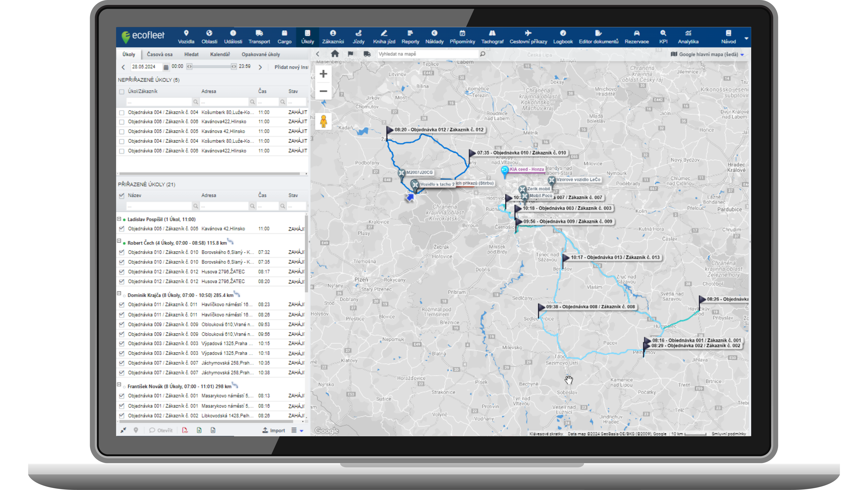This screenshot has height=490, width=868.
Task: Toggle the select-all checkbox beside Název
Action: point(122,196)
